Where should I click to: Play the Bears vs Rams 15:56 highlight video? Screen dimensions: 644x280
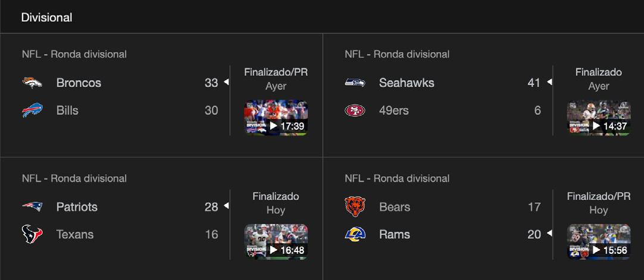click(598, 242)
